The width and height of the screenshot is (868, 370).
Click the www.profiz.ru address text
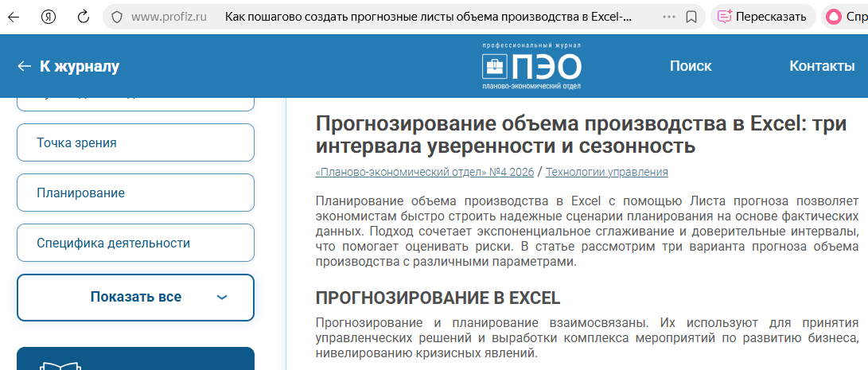(x=169, y=18)
